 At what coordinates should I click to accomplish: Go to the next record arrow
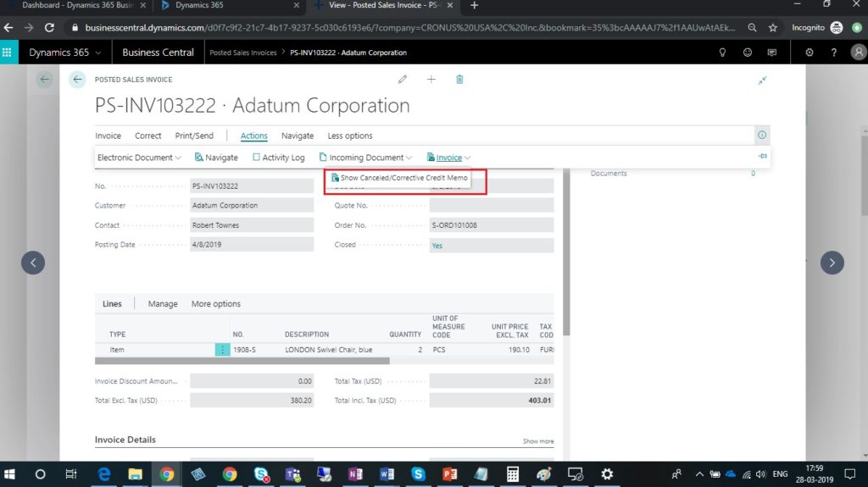(832, 263)
